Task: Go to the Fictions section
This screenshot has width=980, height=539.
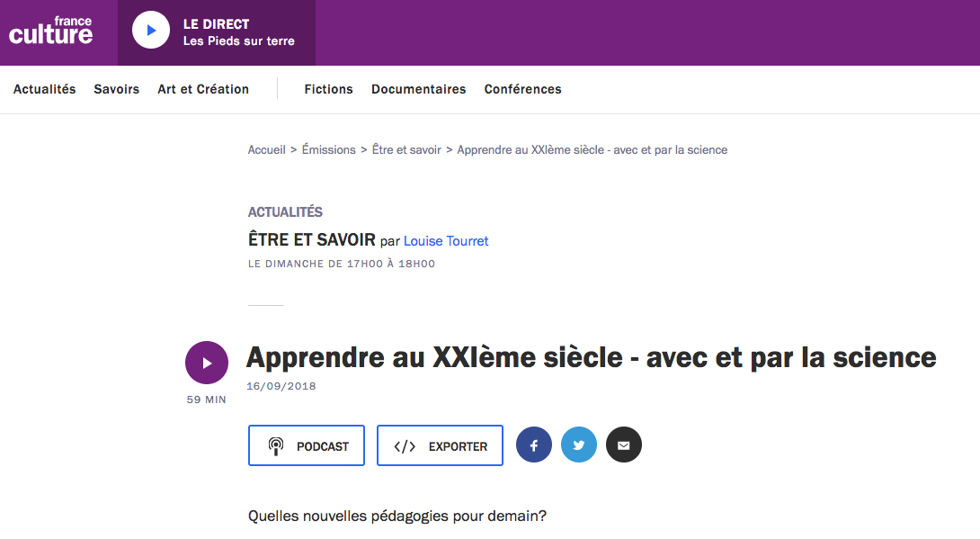Action: click(x=329, y=89)
